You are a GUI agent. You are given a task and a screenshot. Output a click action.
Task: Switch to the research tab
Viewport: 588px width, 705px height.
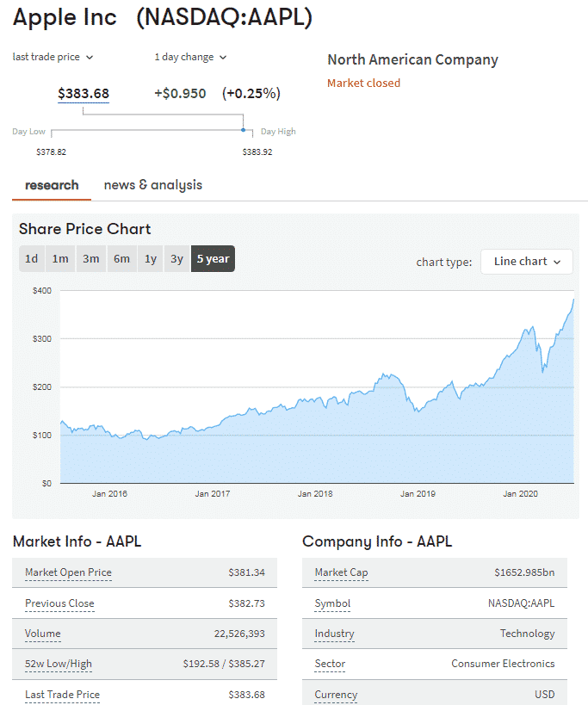pyautogui.click(x=52, y=185)
